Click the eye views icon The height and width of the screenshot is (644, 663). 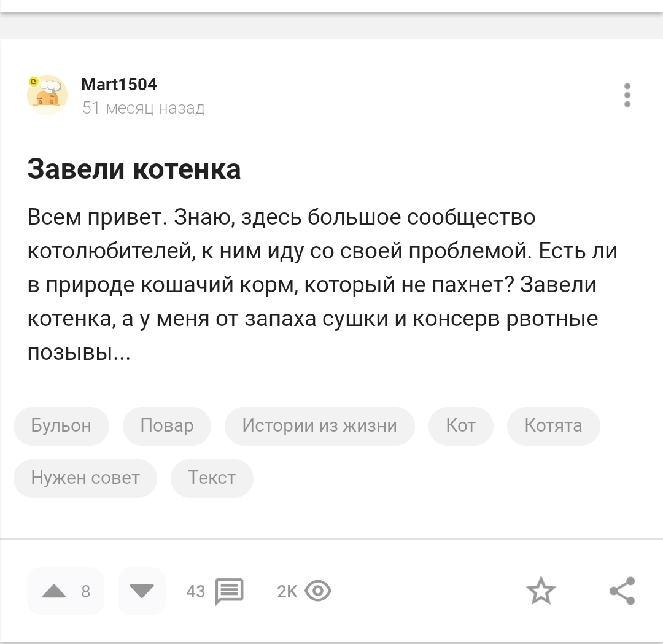[x=318, y=591]
